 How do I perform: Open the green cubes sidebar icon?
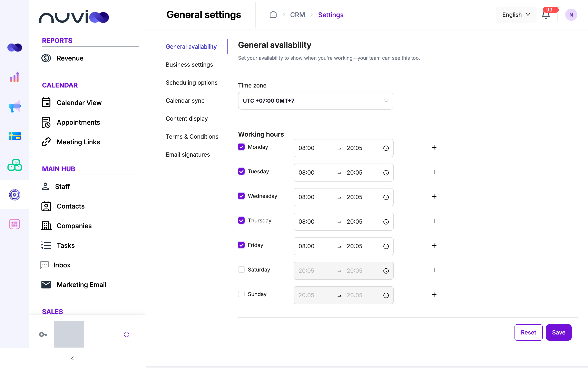point(14,165)
